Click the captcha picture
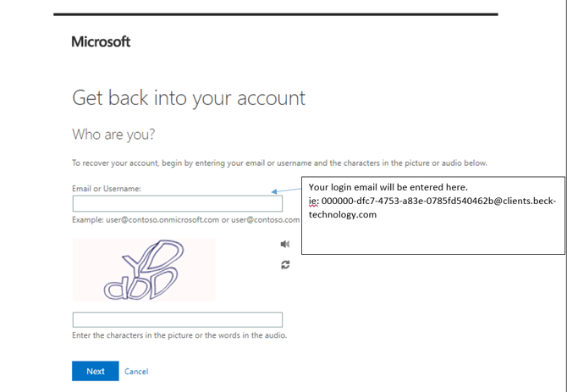The image size is (567, 392). click(x=144, y=270)
